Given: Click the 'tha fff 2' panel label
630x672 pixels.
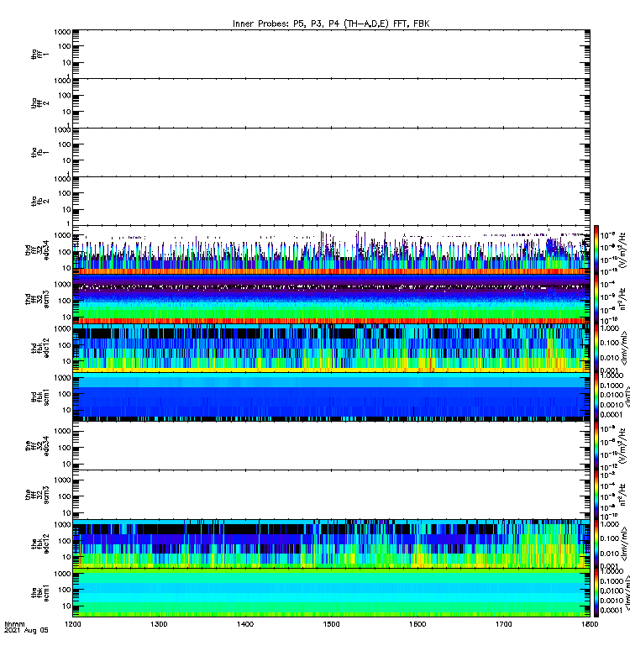Looking at the screenshot, I should [x=39, y=103].
